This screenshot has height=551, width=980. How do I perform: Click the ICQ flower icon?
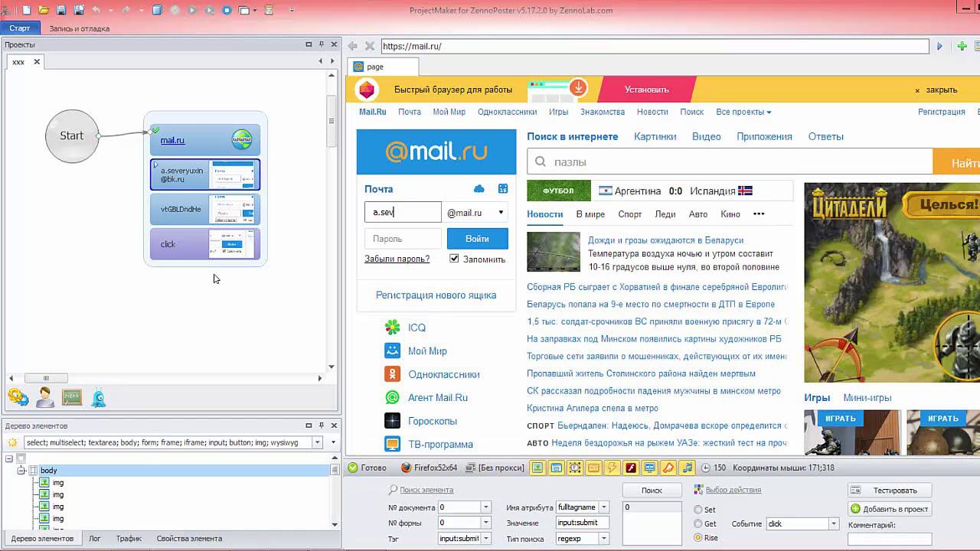[392, 328]
